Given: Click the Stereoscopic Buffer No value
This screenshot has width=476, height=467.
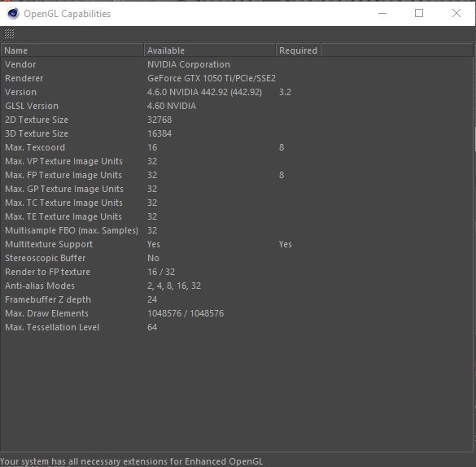Looking at the screenshot, I should click(x=153, y=258).
